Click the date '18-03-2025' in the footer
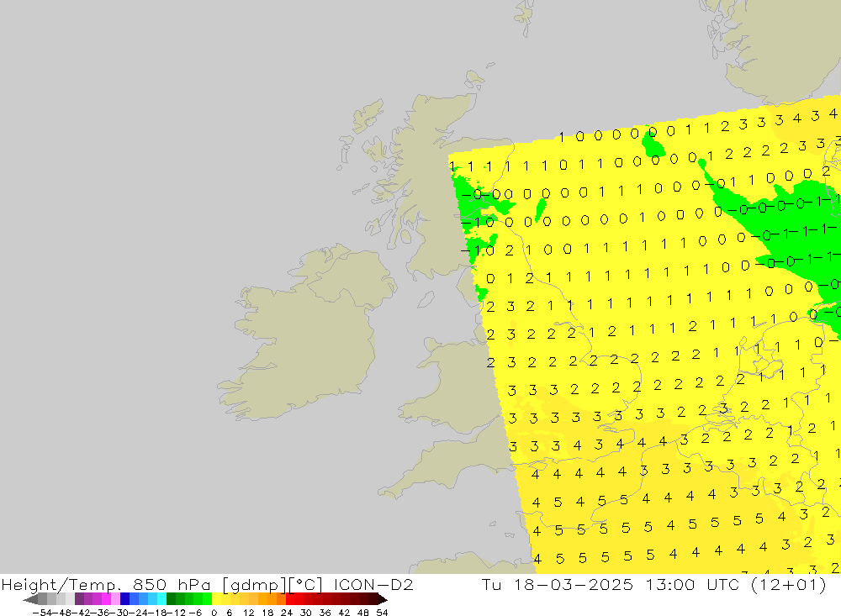 point(574,584)
